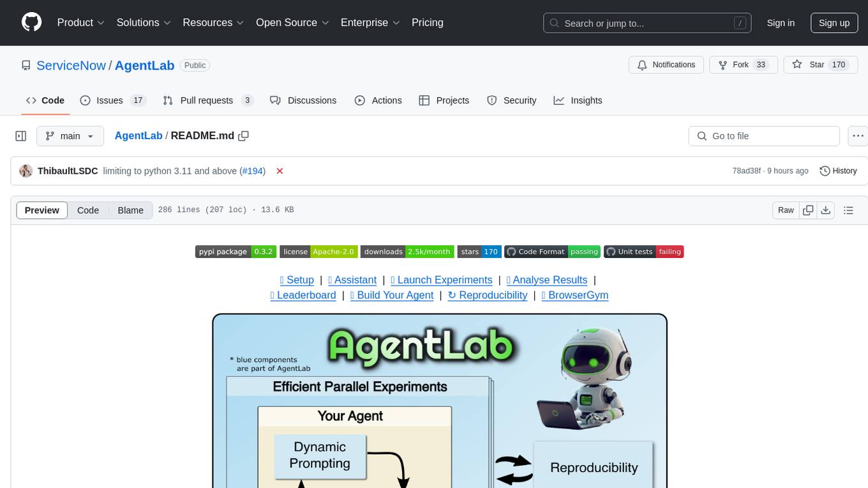Click the AgentLab breadcrumb link

click(138, 135)
